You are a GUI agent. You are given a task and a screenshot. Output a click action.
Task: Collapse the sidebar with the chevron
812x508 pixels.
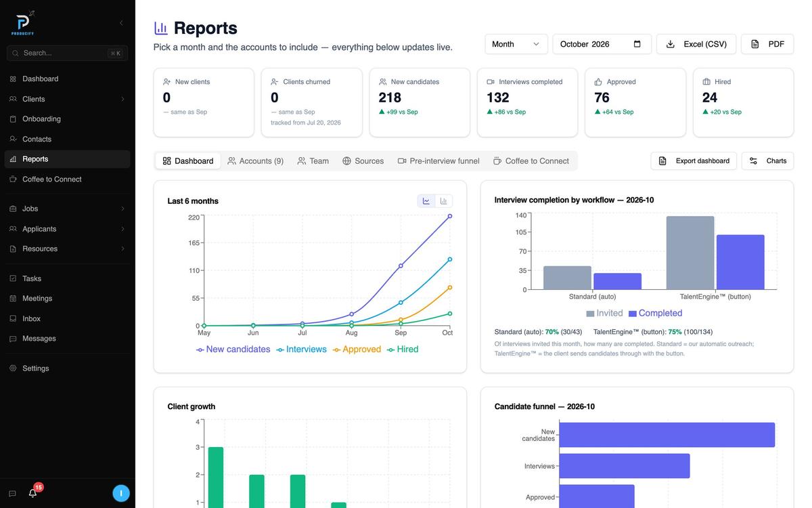pyautogui.click(x=121, y=23)
